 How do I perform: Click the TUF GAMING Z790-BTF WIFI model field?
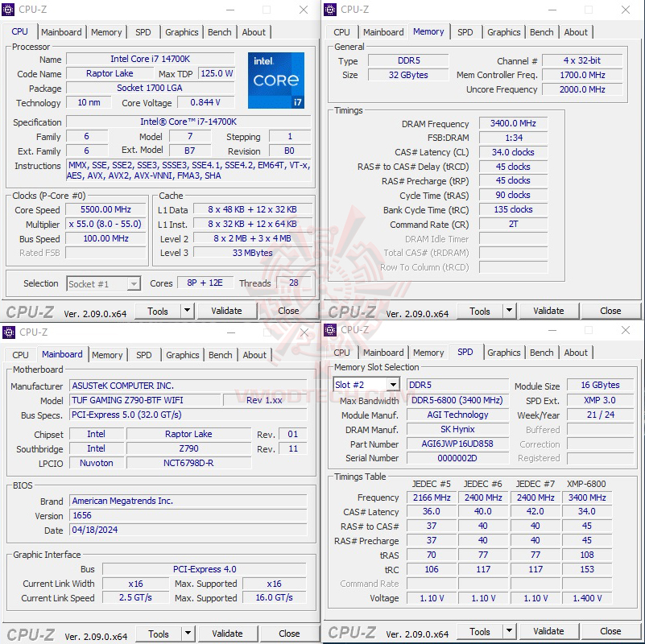click(x=145, y=400)
